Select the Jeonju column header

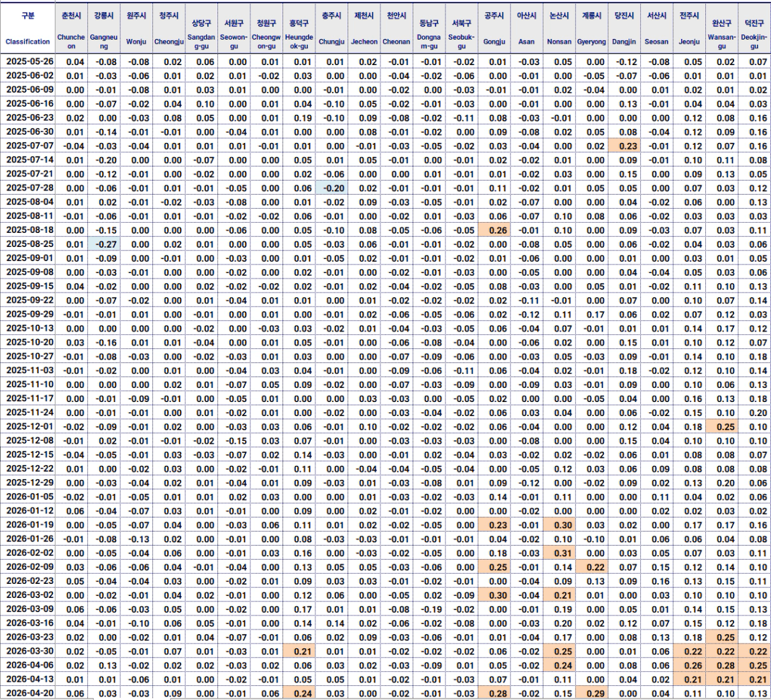click(x=688, y=42)
